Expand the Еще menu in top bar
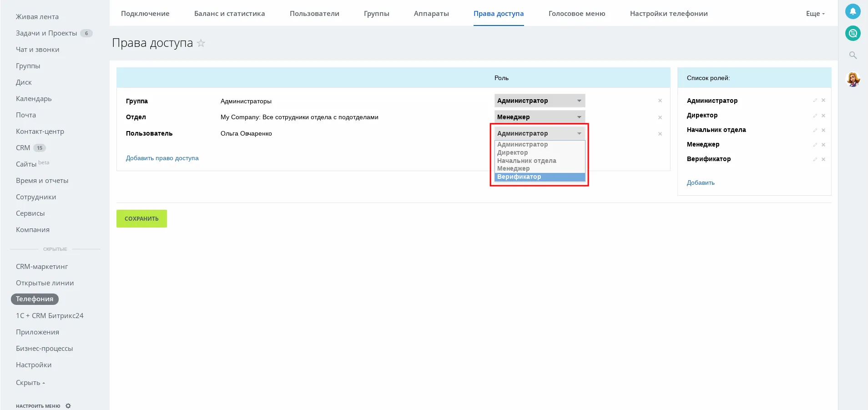868x410 pixels. (x=815, y=14)
